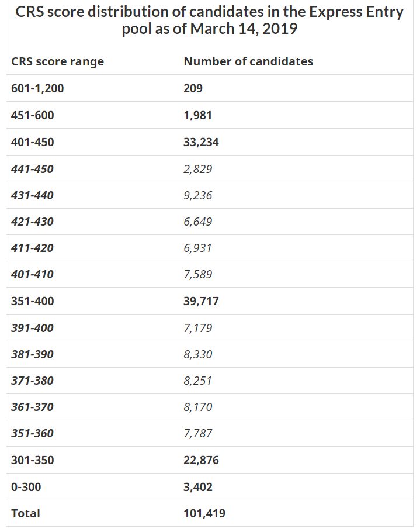Select the 601-1,200 score range cell

(x=37, y=88)
